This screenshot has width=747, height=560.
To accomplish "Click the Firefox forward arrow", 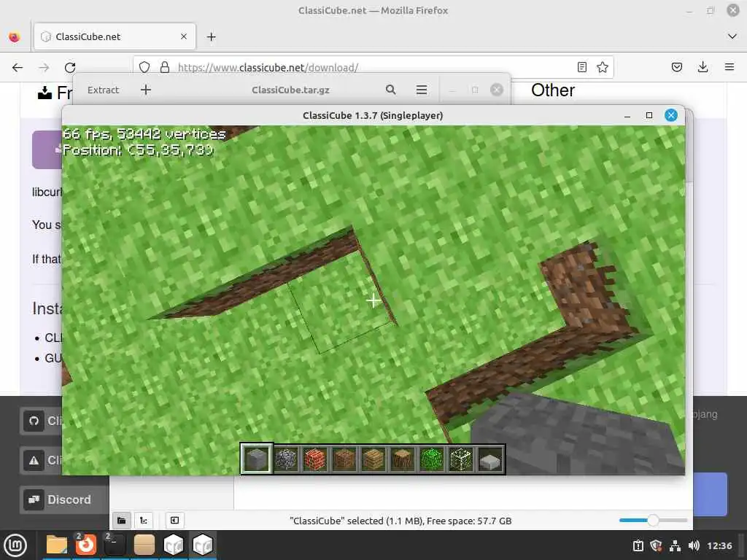I will (44, 67).
